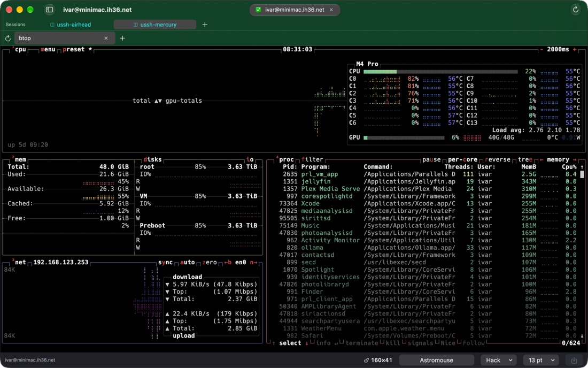Screen dimensions: 588x368
Task: Switch to the ussh-mercury session
Action: coord(155,25)
